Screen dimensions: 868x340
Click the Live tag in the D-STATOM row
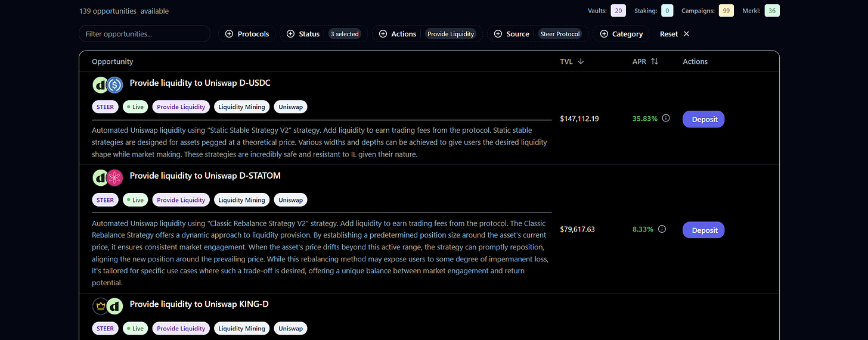(x=135, y=200)
